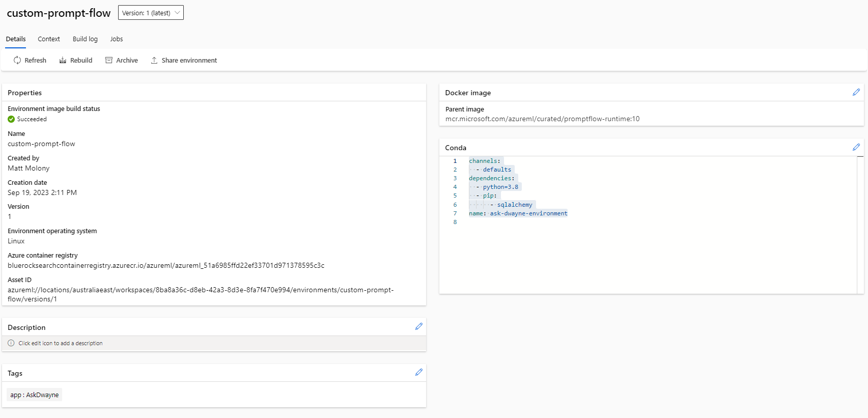This screenshot has width=868, height=418.
Task: Click the info icon in Description section
Action: (11, 343)
